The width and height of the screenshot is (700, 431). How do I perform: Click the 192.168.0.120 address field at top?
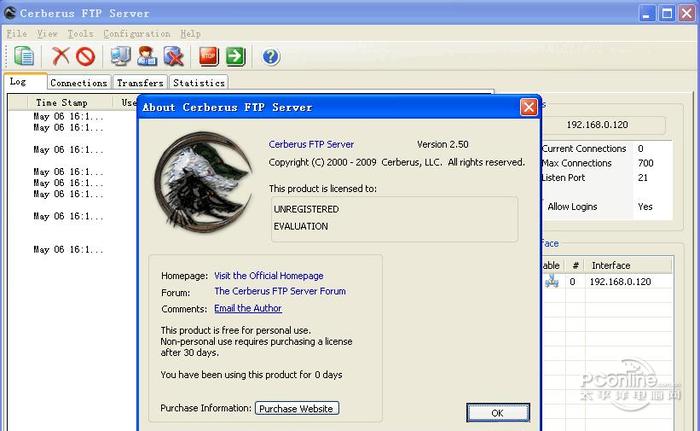[x=597, y=125]
